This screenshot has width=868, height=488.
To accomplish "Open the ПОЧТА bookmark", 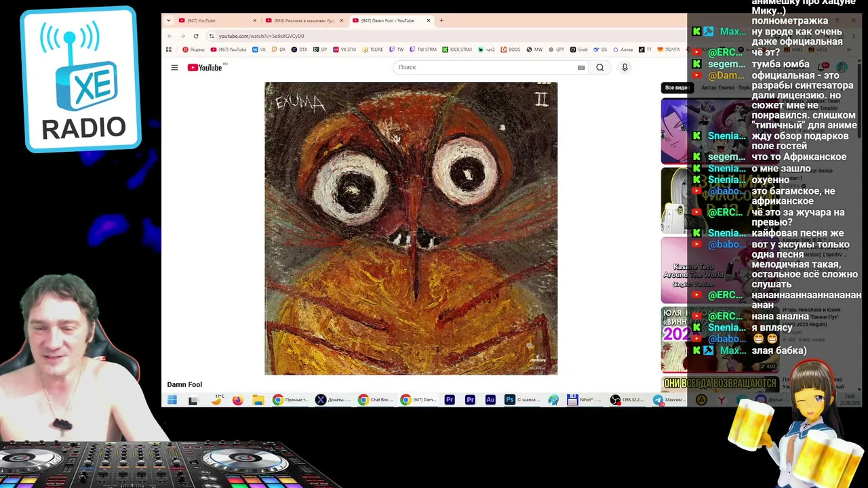I will pyautogui.click(x=668, y=49).
